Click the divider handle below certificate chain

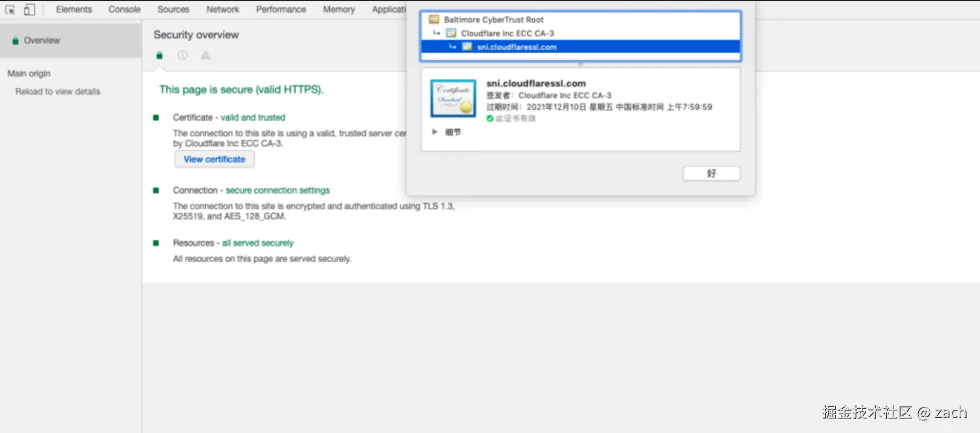coord(580,64)
